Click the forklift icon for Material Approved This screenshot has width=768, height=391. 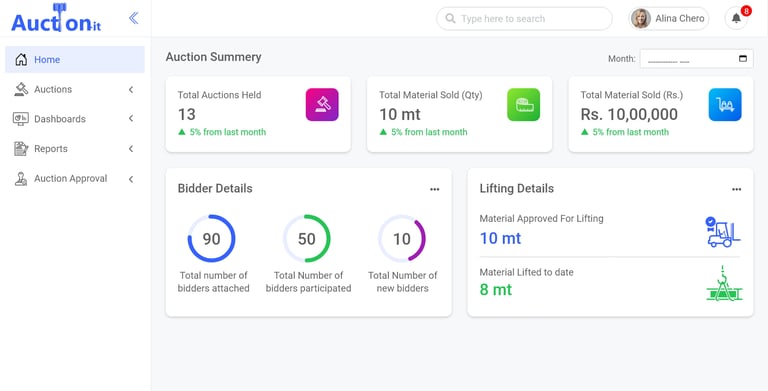pyautogui.click(x=723, y=232)
